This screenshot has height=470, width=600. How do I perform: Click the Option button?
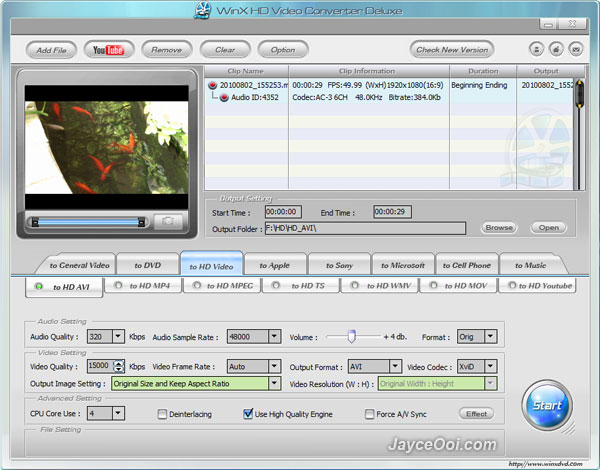[283, 50]
